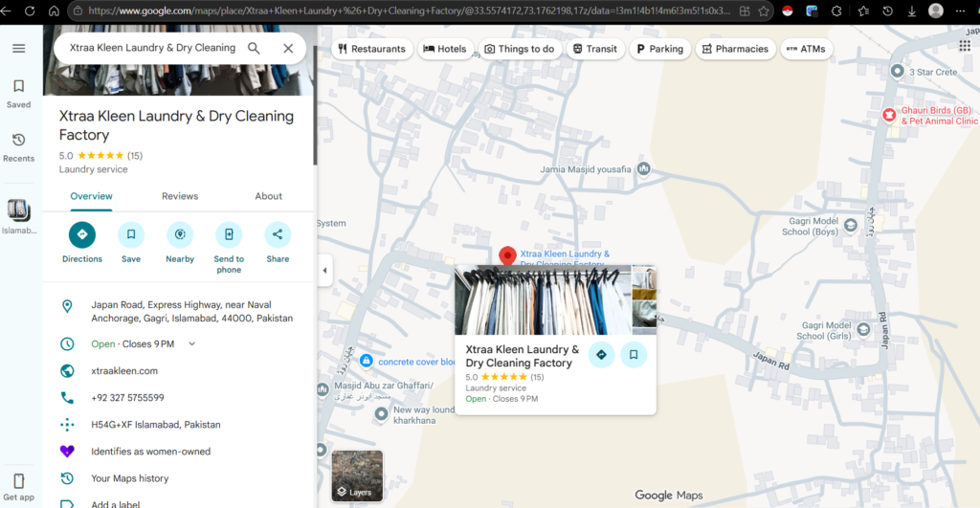Open the xtraakleen.com website link

click(124, 370)
